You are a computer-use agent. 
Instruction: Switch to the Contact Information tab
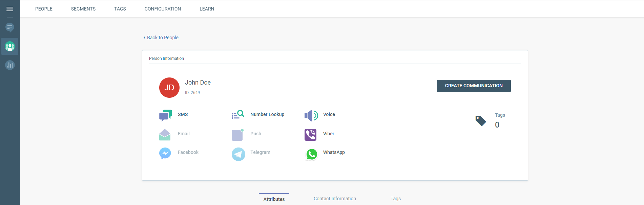[335, 199]
